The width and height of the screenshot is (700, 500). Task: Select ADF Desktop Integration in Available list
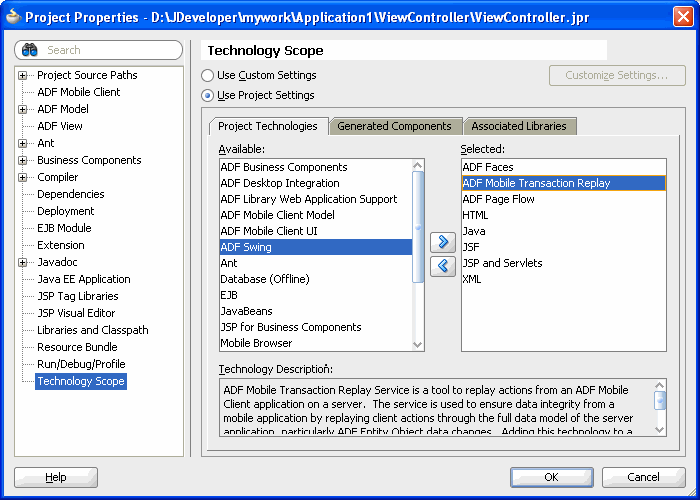316,183
